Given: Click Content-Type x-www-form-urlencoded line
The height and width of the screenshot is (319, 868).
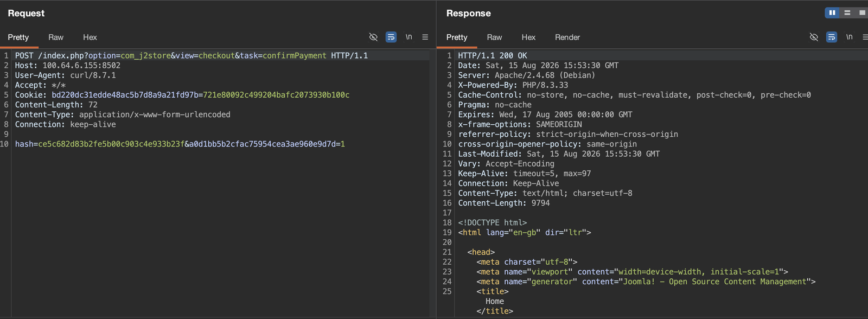Looking at the screenshot, I should (x=123, y=114).
